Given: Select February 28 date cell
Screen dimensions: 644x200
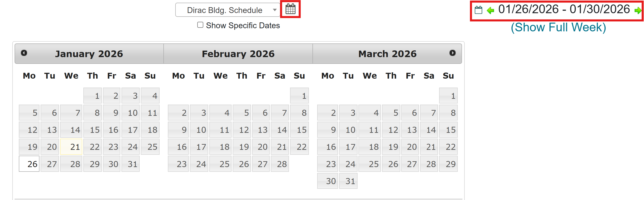Looking at the screenshot, I should click(280, 164).
